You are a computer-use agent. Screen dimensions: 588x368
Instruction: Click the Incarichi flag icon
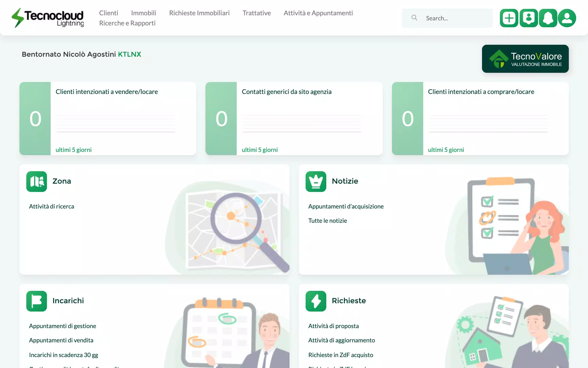tap(37, 301)
